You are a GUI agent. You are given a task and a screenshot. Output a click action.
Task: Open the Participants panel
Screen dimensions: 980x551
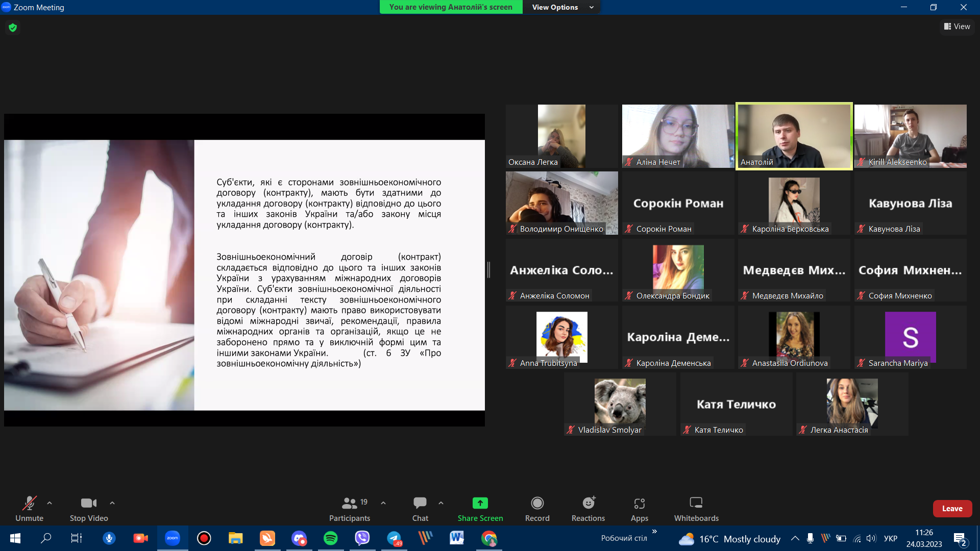tap(350, 509)
